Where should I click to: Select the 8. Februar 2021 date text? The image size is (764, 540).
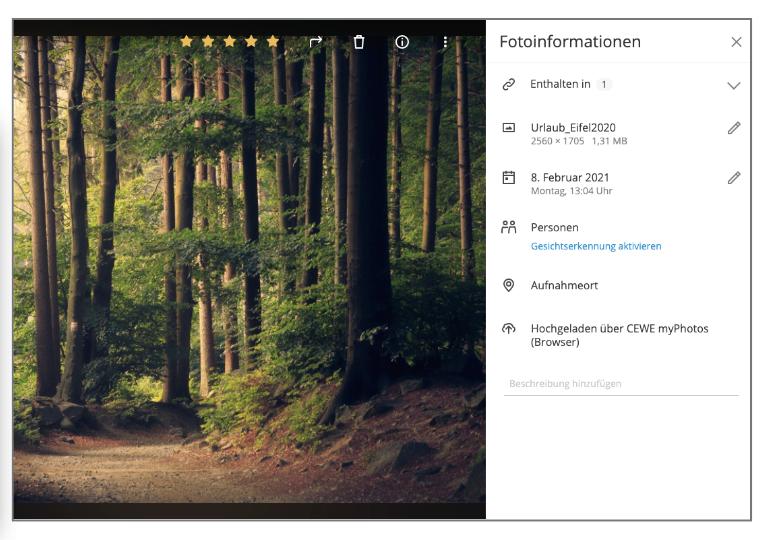tap(570, 177)
